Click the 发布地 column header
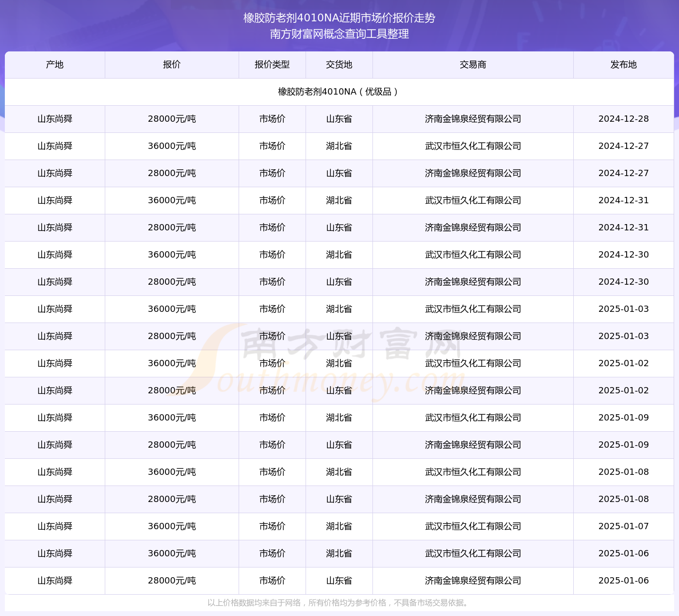 pos(623,65)
